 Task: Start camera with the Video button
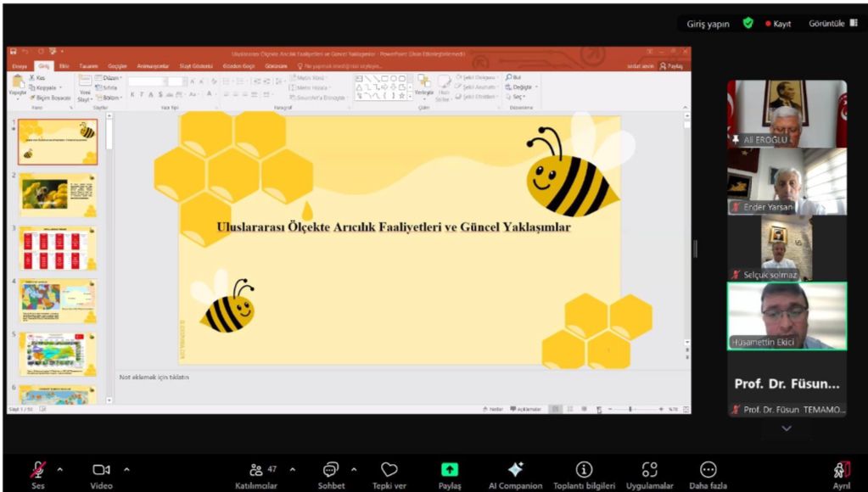[x=101, y=475]
